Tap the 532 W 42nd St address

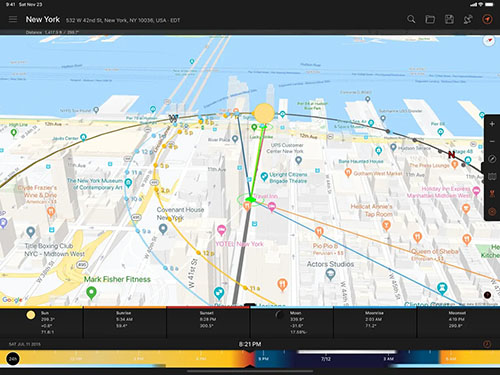pyautogui.click(x=123, y=20)
